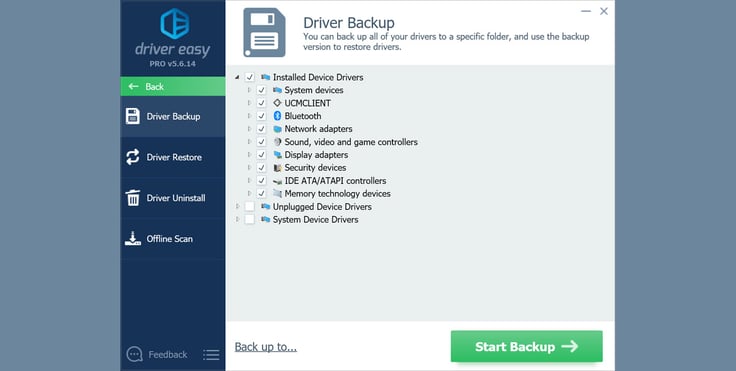Viewport: 736px width, 371px height.
Task: Select the Driver Backup sidebar item
Action: [x=173, y=116]
